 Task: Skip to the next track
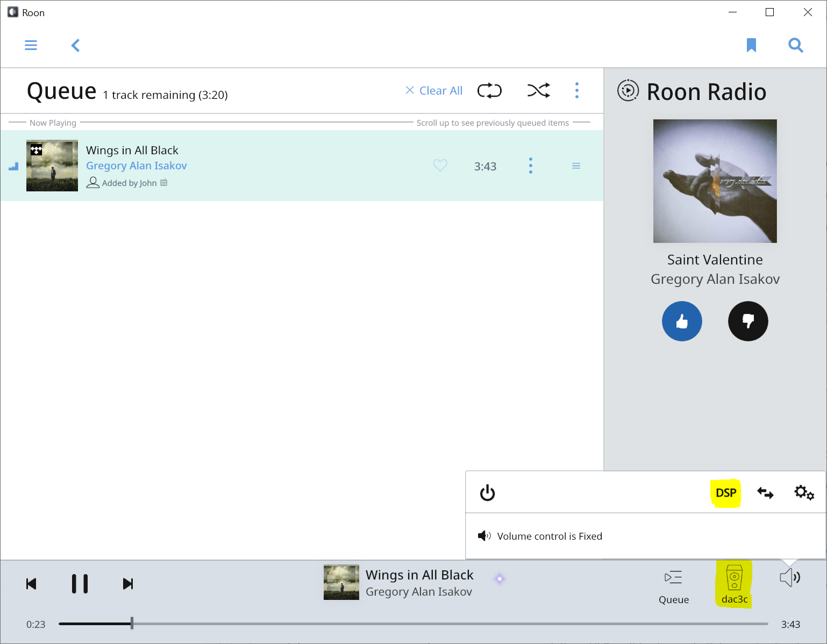coord(128,584)
